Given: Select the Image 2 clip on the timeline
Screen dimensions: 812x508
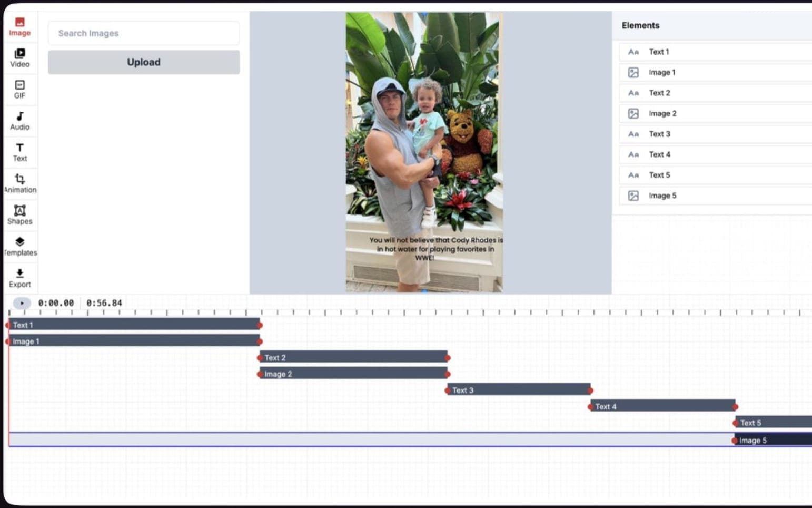Looking at the screenshot, I should (353, 374).
